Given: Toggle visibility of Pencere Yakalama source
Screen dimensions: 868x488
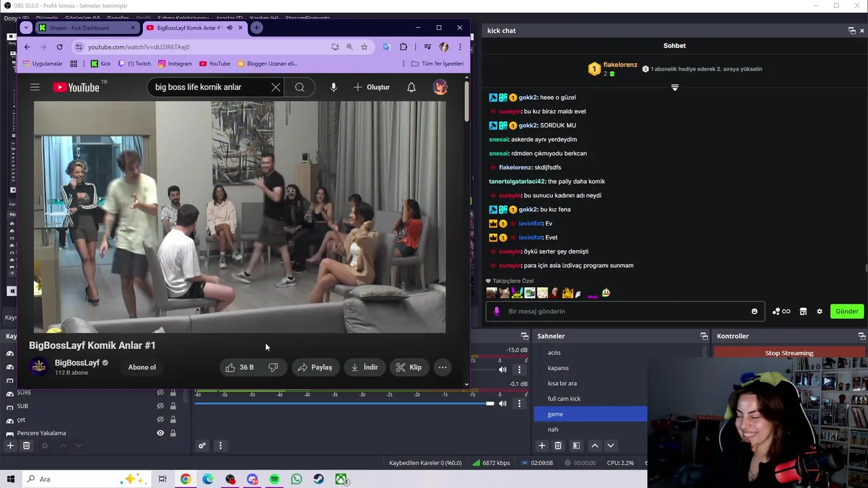Looking at the screenshot, I should 161,433.
